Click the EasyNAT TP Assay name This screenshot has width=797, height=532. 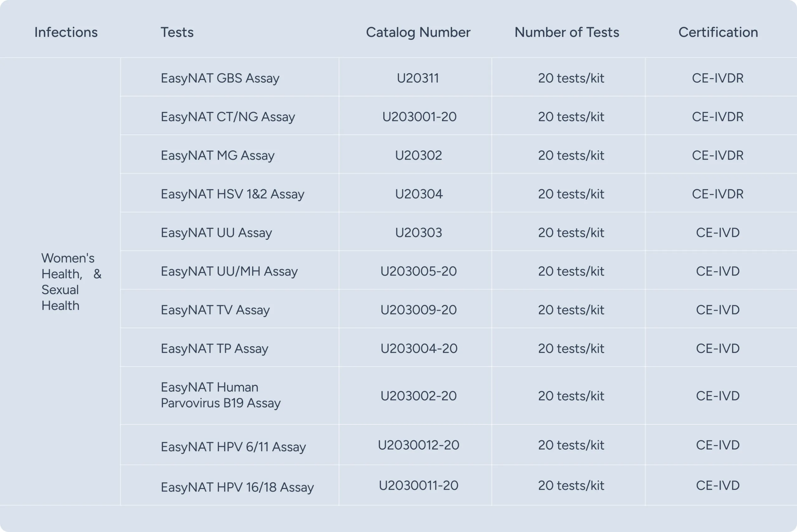click(215, 348)
